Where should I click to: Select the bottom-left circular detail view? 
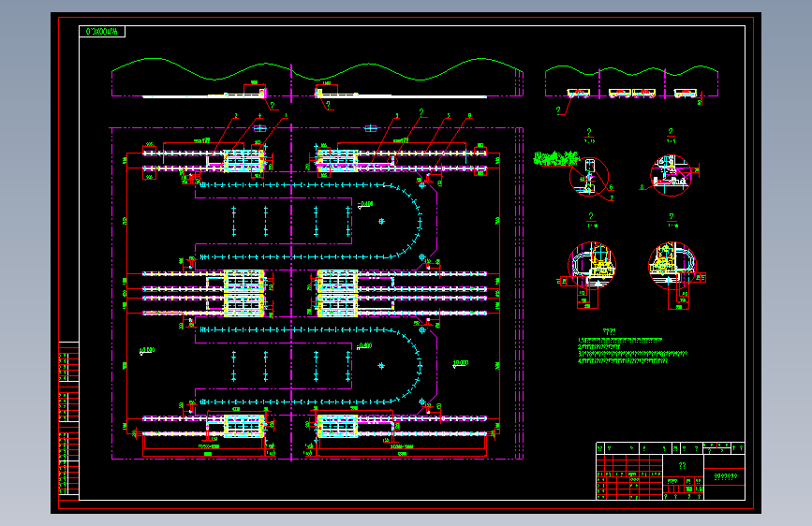[x=592, y=265]
